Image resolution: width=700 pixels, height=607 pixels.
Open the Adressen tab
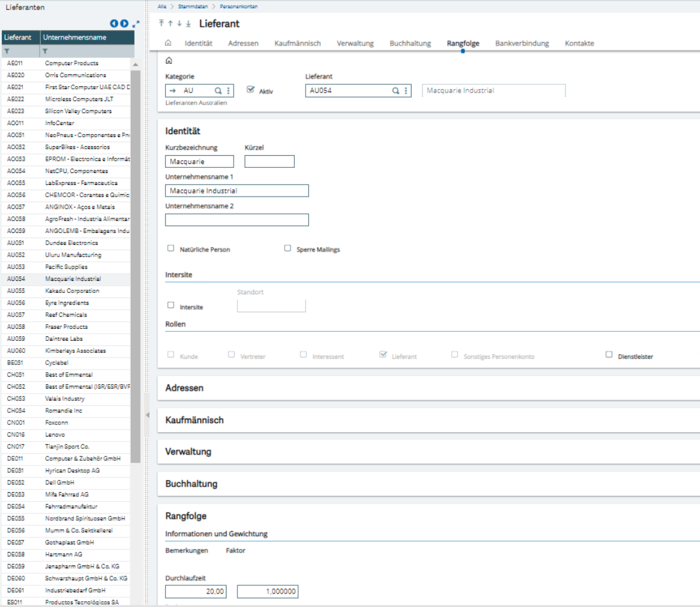(243, 43)
